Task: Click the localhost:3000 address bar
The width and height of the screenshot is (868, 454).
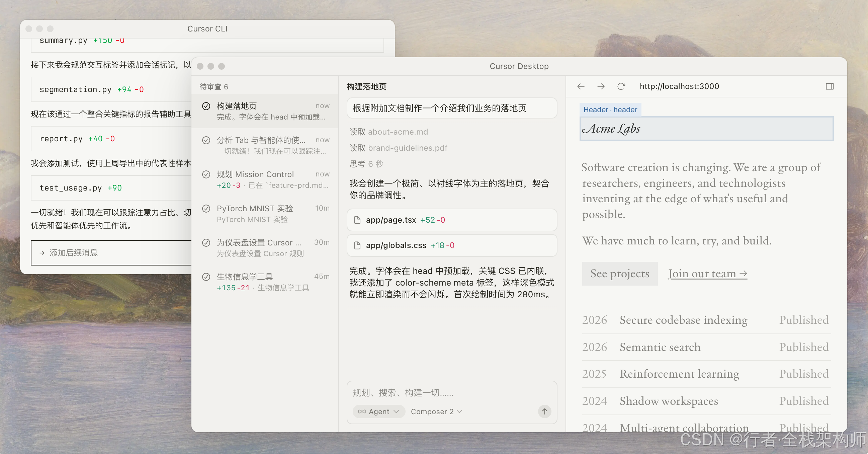Action: click(679, 87)
